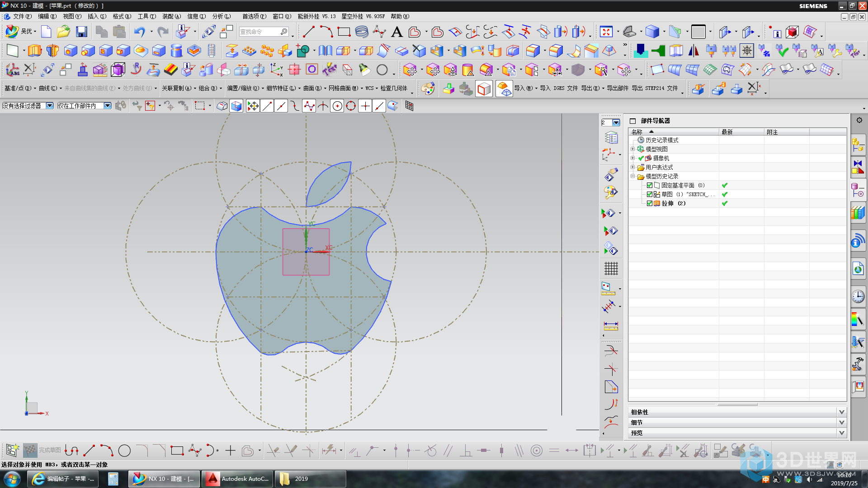Click the Mirror assembly icon
The width and height of the screenshot is (868, 488).
693,51
